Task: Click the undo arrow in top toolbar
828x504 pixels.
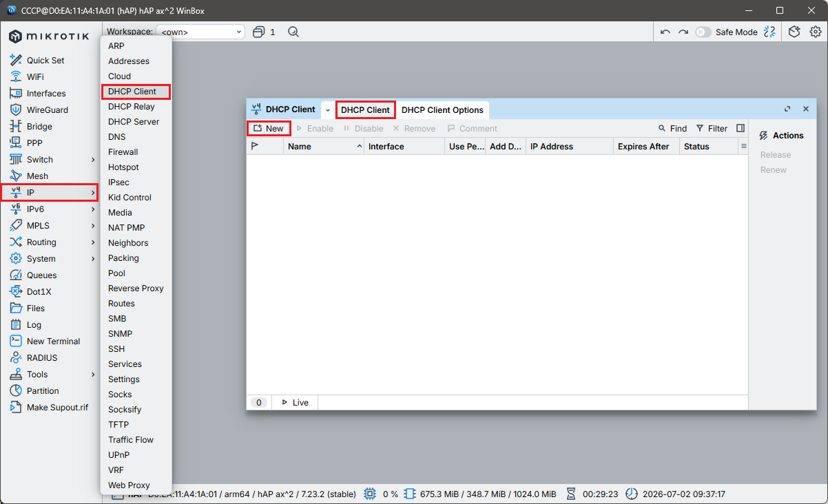Action: click(x=665, y=32)
